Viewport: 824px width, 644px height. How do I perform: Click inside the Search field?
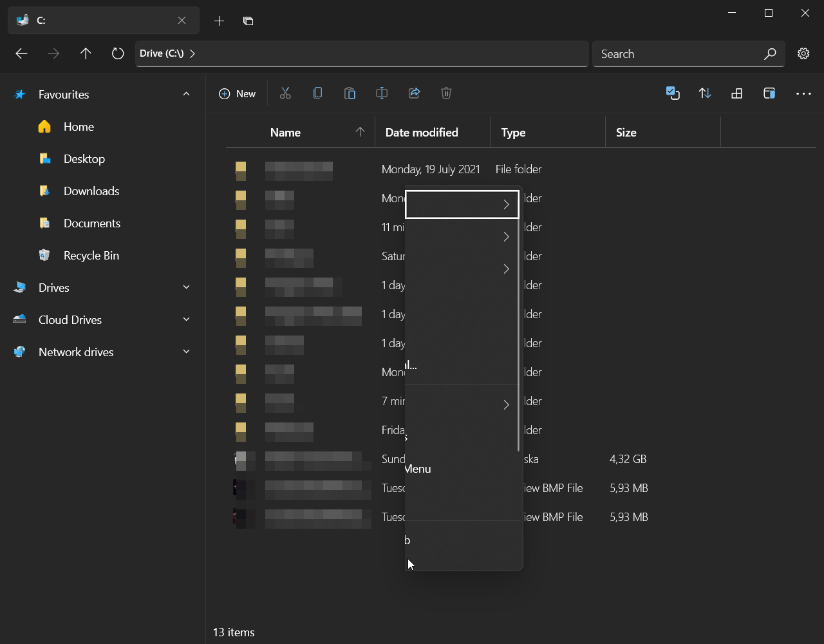point(676,53)
